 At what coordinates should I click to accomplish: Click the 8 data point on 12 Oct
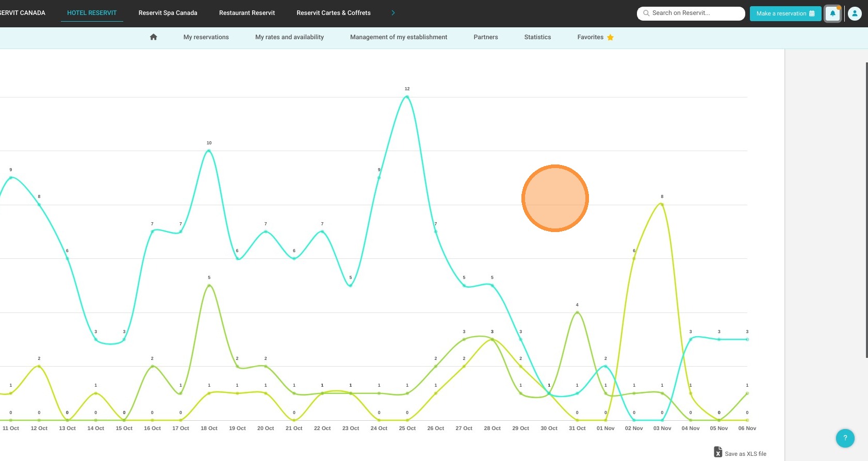[39, 205]
